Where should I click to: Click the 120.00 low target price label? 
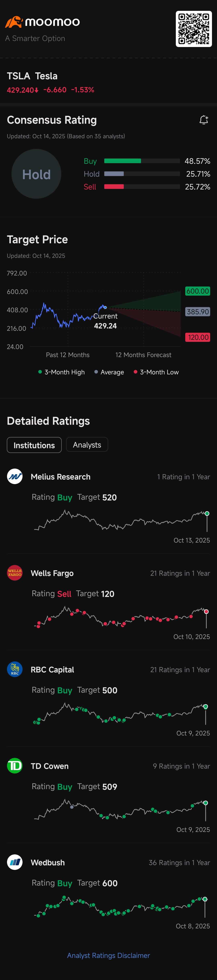point(198,337)
